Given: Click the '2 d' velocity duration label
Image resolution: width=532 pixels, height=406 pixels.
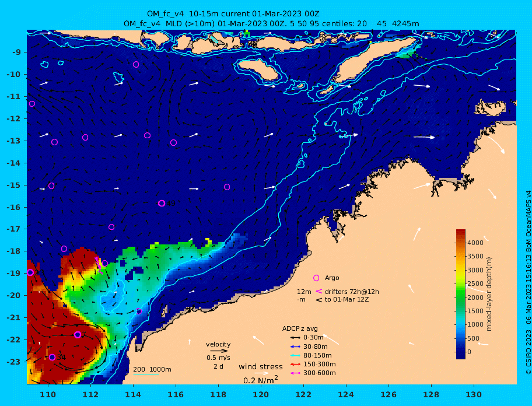Looking at the screenshot, I should (x=219, y=367).
